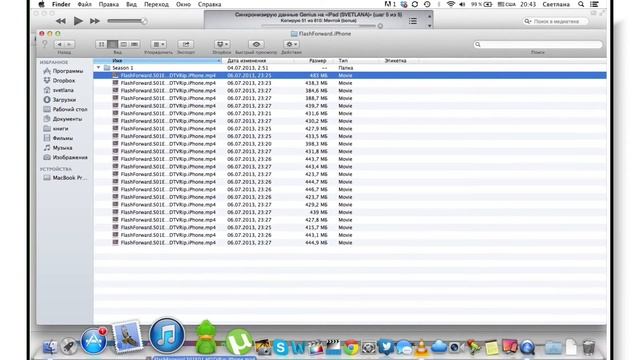
Task: Click iTunes previous track button
Action: click(61, 21)
